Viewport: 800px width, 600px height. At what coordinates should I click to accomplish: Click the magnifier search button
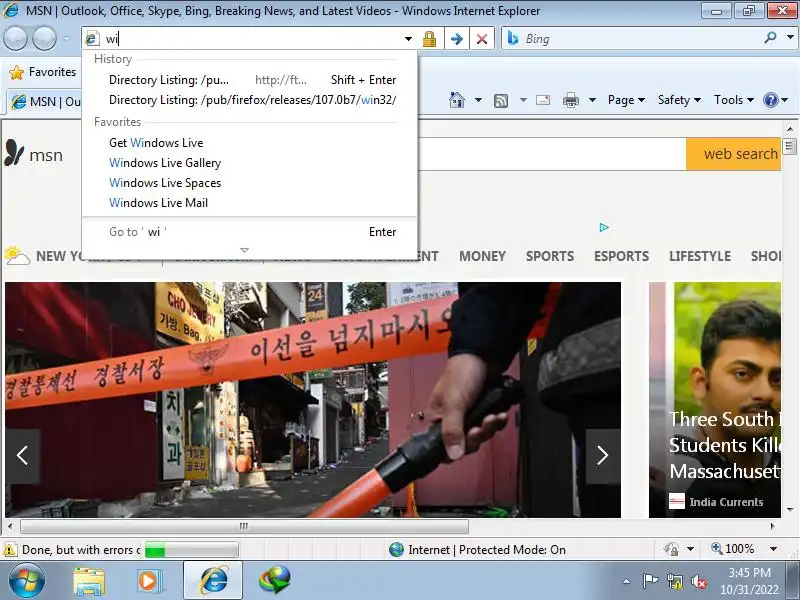click(770, 38)
